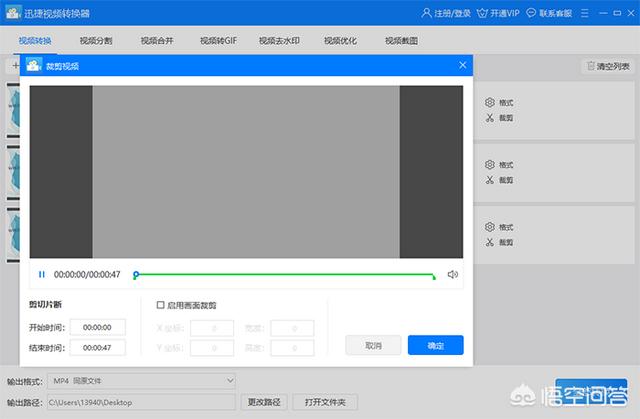Image resolution: width=640 pixels, height=419 pixels.
Task: Switch to the 视频去水印 tab
Action: click(x=279, y=40)
